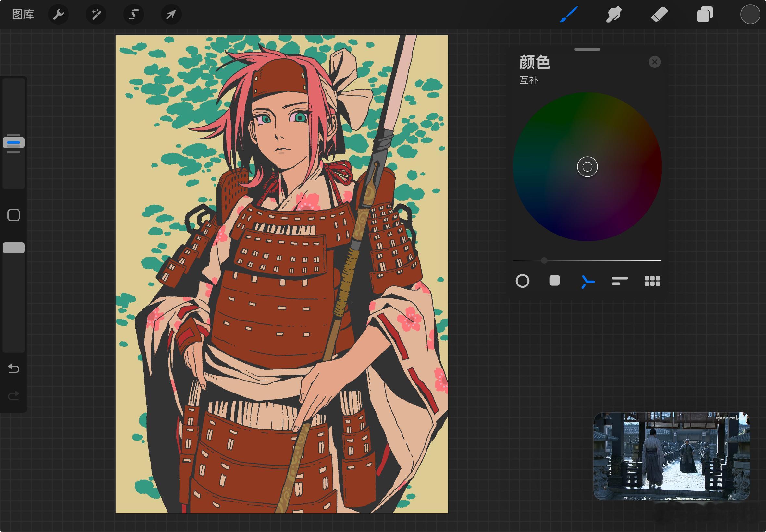This screenshot has height=532, width=766.
Task: Click the 互补 harmony mode label
Action: click(x=528, y=80)
